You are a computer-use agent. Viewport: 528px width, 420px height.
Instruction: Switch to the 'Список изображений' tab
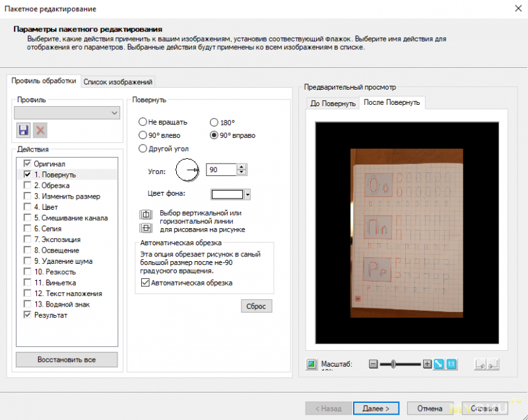(118, 82)
